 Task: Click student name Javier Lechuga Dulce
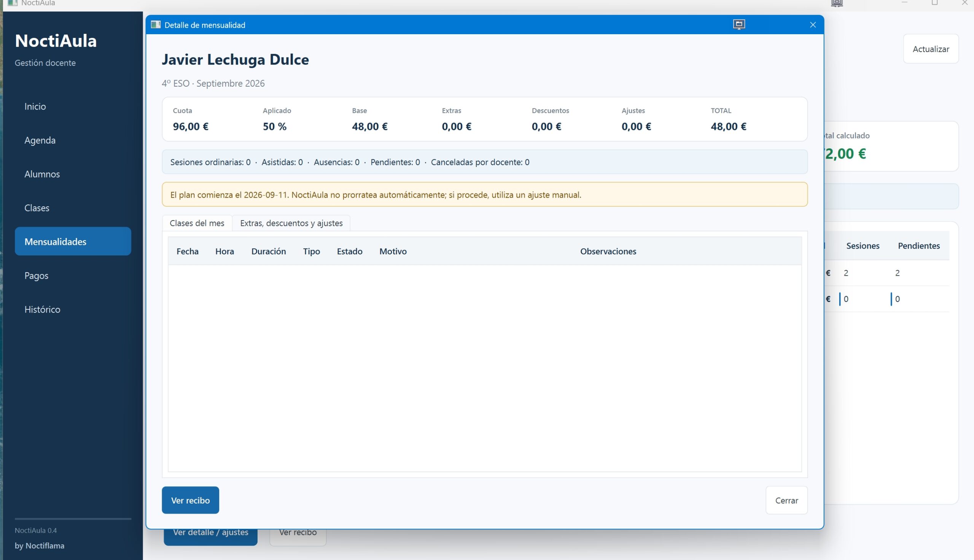(x=235, y=60)
